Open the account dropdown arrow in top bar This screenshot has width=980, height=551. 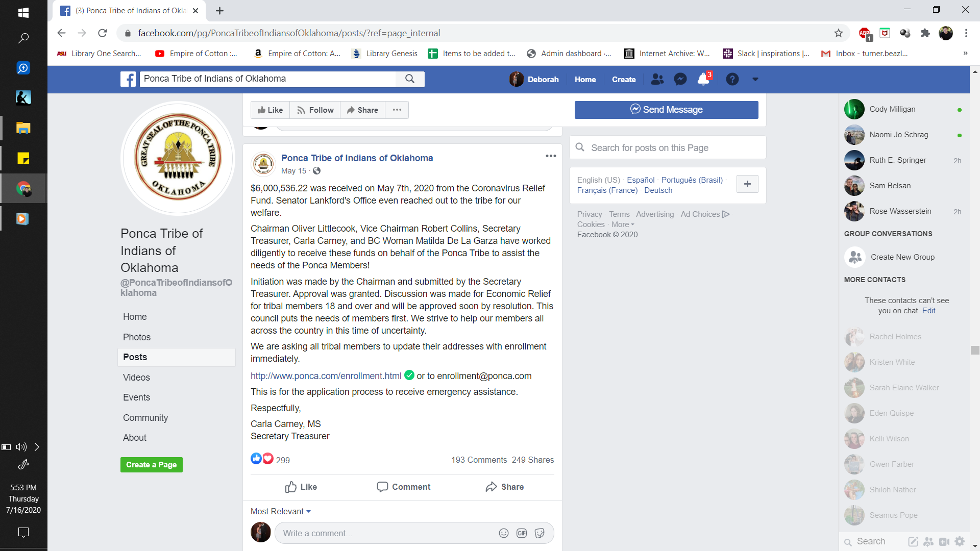[x=755, y=79]
